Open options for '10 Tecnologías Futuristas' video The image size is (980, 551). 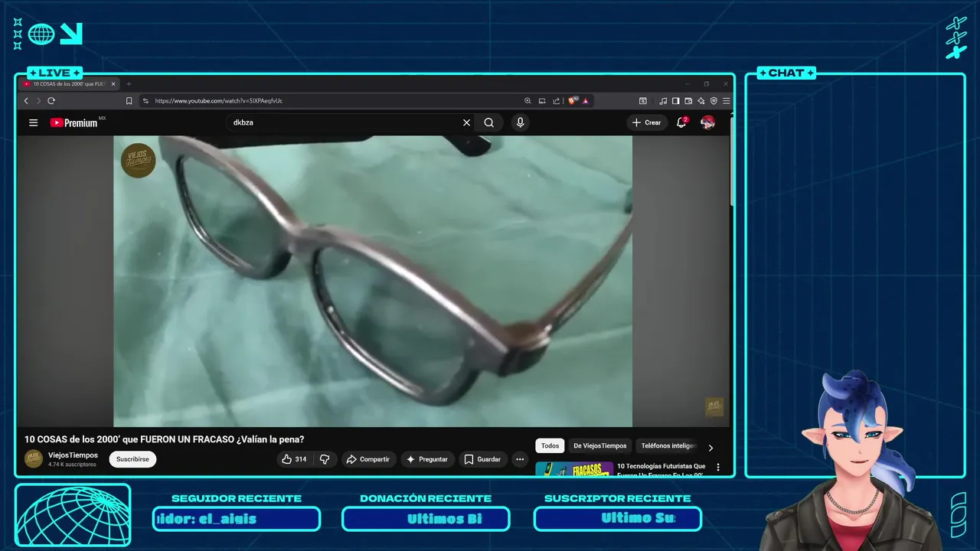718,467
